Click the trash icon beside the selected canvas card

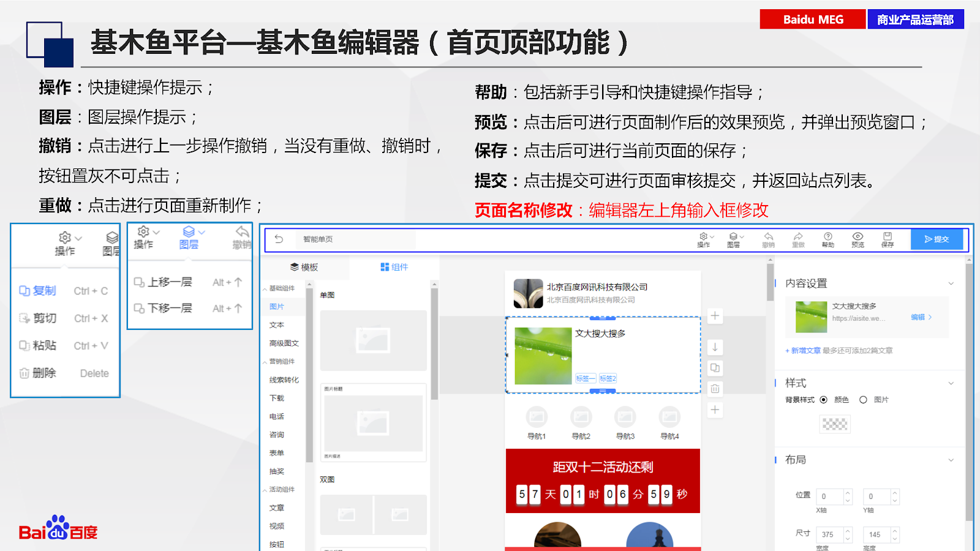click(715, 389)
